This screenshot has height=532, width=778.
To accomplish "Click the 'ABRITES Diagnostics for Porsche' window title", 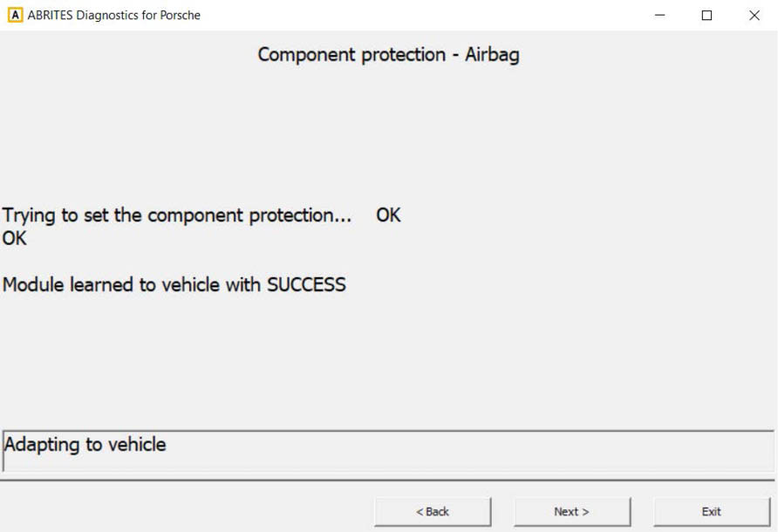I will [114, 15].
